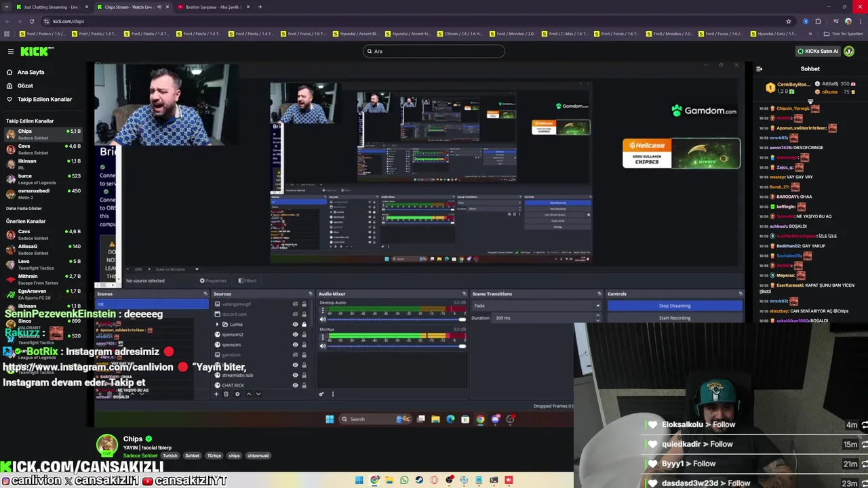Open the profile avatar menu

pos(849,51)
